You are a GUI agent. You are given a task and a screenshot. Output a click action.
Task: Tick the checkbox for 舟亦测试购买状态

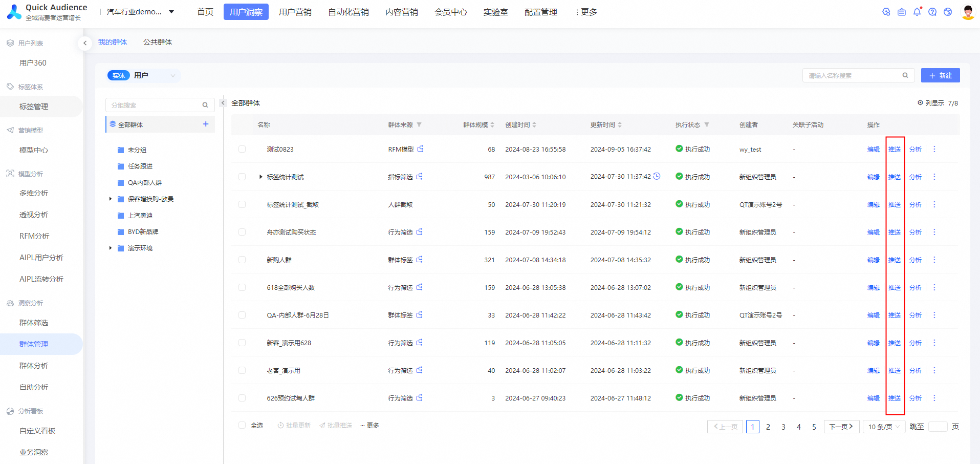coord(242,232)
